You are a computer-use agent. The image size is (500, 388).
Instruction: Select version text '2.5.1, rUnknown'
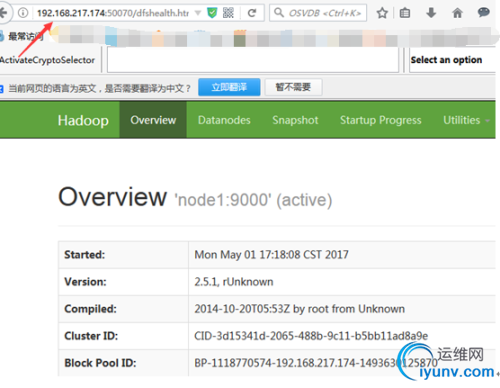pos(234,282)
